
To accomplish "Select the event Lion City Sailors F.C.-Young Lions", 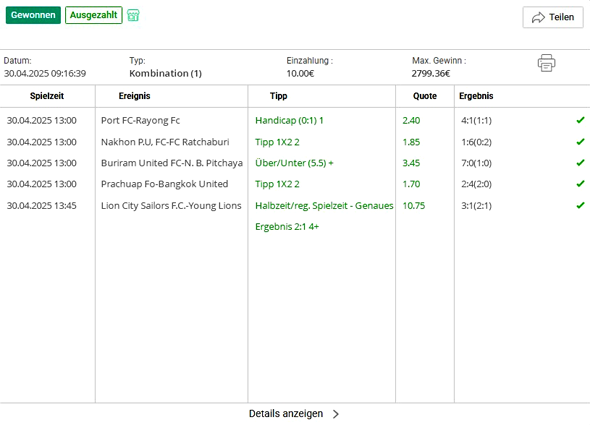I will pos(171,206).
